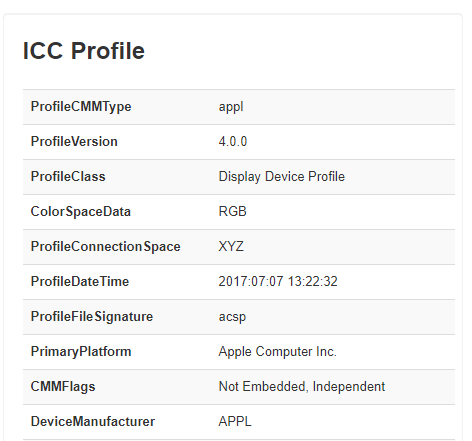Click the ICC Profile heading
Screen dimensions: 472x441
tap(84, 51)
